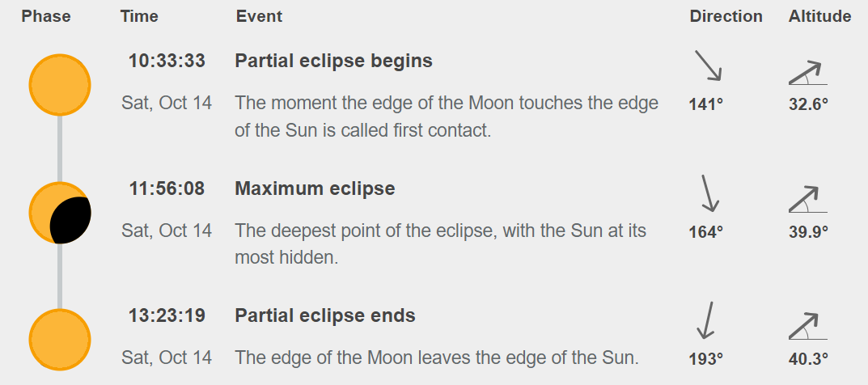This screenshot has height=385, width=868.
Task: Click the 32.6° altitude angle icon
Action: (807, 73)
